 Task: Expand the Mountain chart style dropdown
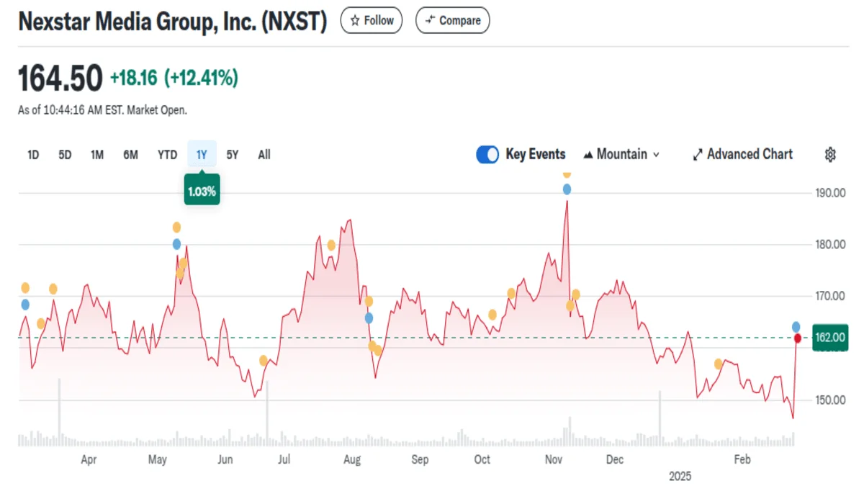[655, 154]
